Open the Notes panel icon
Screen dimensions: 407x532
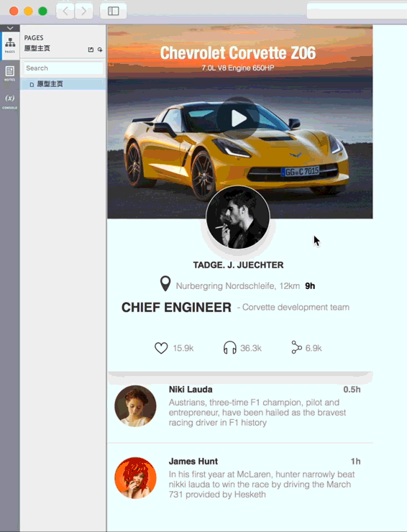[10, 73]
